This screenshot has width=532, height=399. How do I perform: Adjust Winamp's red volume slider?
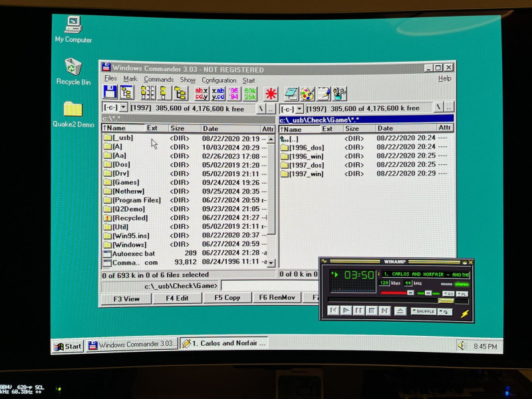tap(397, 293)
